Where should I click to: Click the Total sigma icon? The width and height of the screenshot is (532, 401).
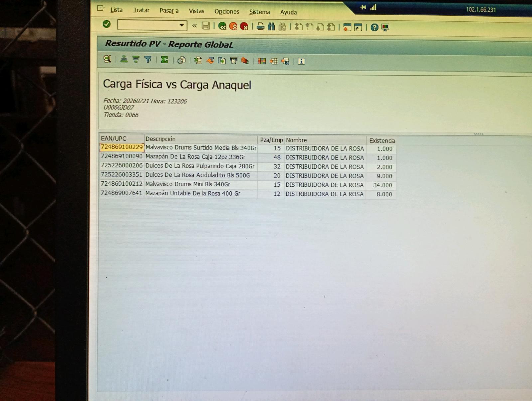(164, 60)
